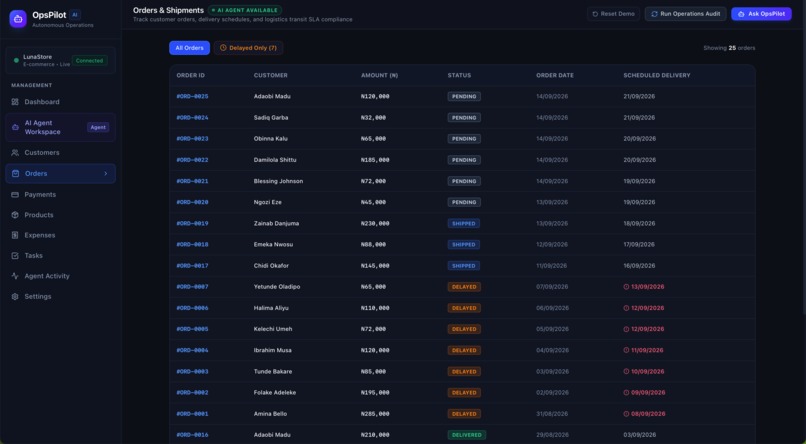This screenshot has width=806, height=444.
Task: Click the Tasks checklist icon
Action: (15, 255)
